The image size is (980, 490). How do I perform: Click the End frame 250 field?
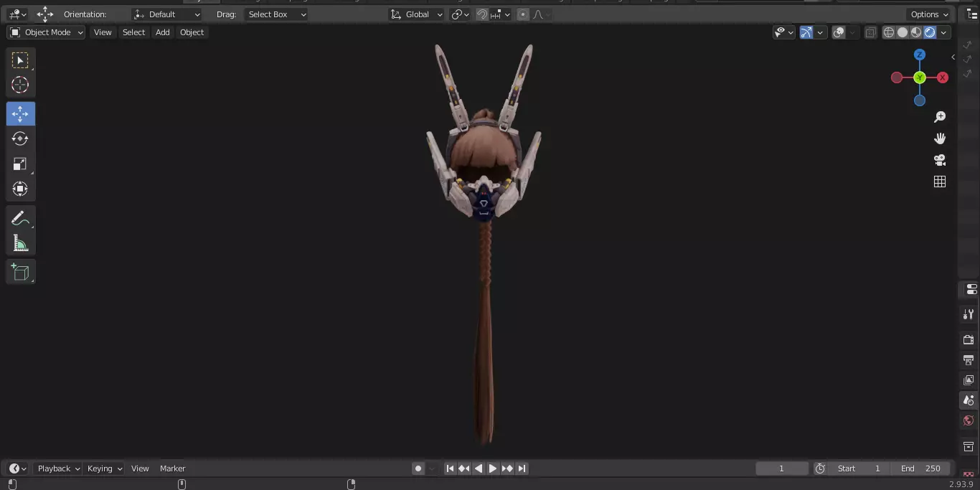921,468
